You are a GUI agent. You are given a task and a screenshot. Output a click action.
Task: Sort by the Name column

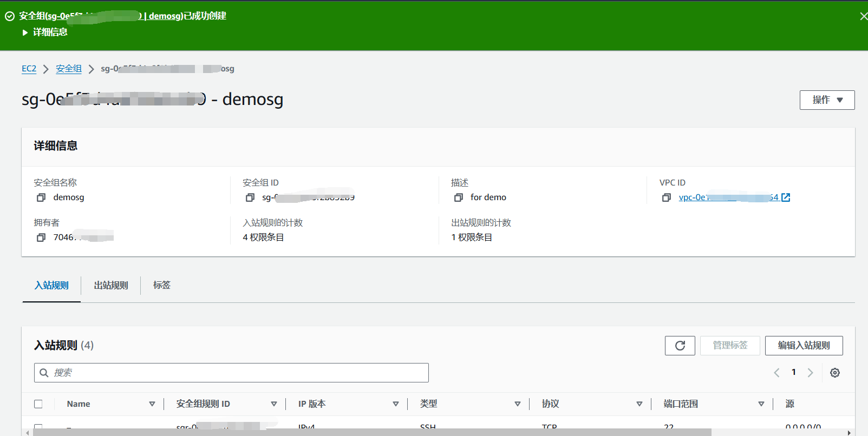click(152, 404)
